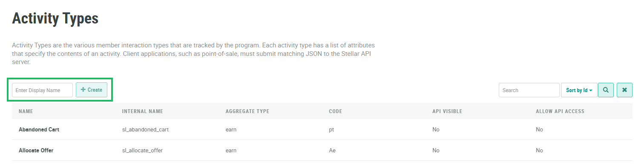This screenshot has width=644, height=166.
Task: Click the 'pt' code in Abandoned Cart row
Action: point(332,129)
